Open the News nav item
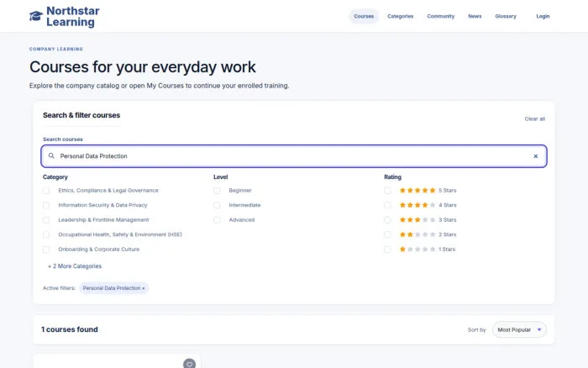Image resolution: width=588 pixels, height=368 pixels. [x=475, y=16]
